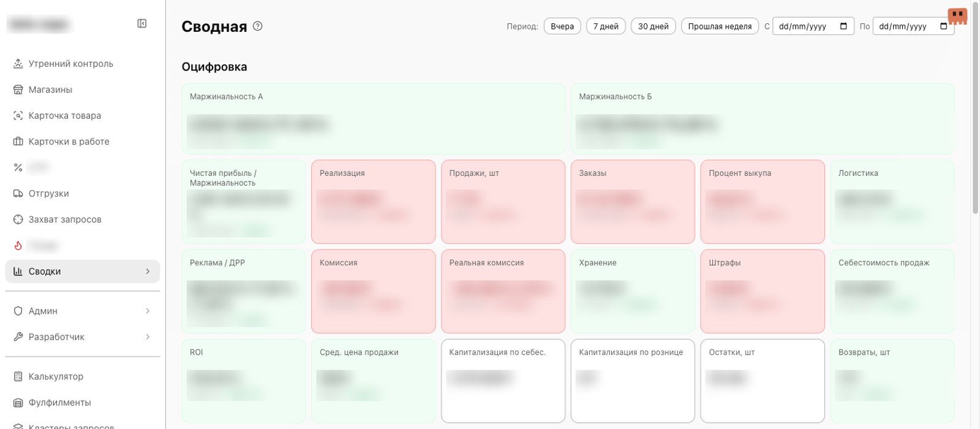Screen dimensions: 980x429
Task: Select the Сред. цена продажи card
Action: click(374, 381)
